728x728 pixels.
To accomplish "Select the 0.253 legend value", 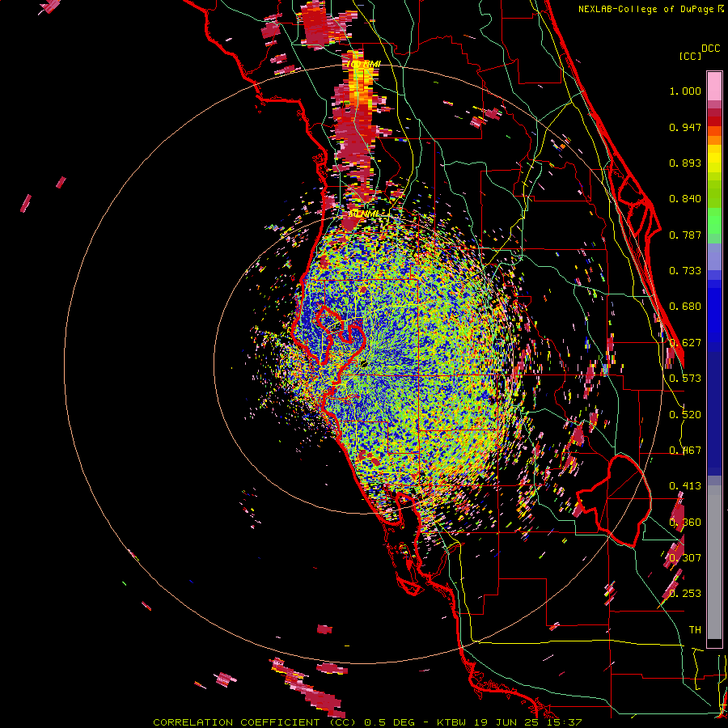I will (685, 594).
